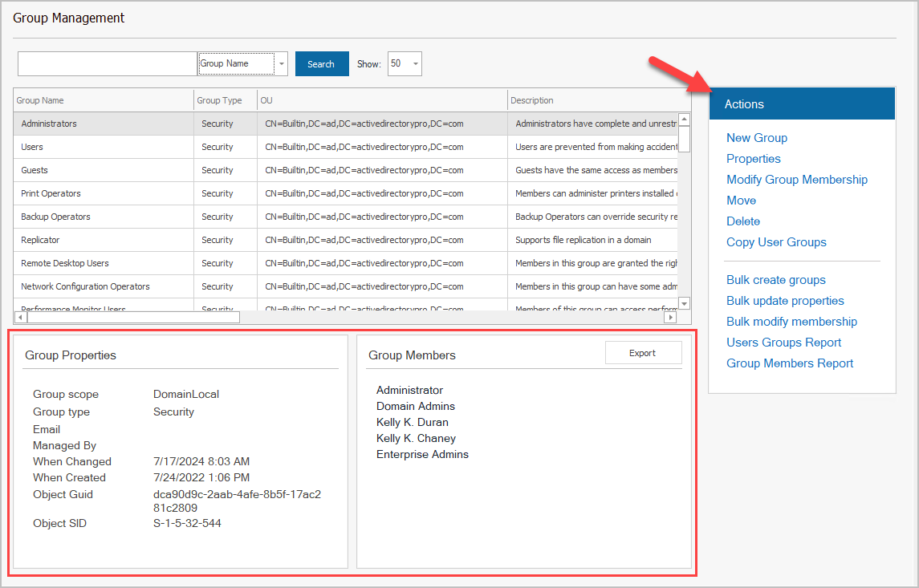Run the Group Members Report
The height and width of the screenshot is (588, 919).
point(789,363)
